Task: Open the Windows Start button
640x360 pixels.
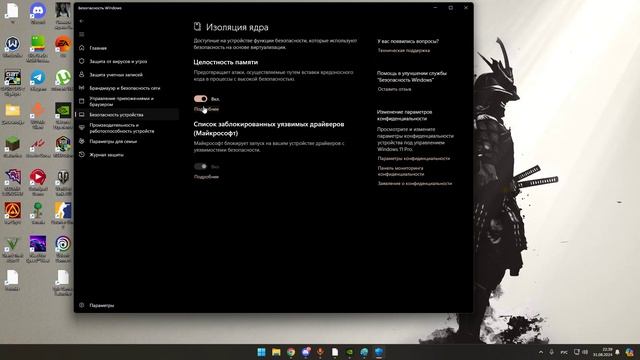Action: click(x=261, y=352)
